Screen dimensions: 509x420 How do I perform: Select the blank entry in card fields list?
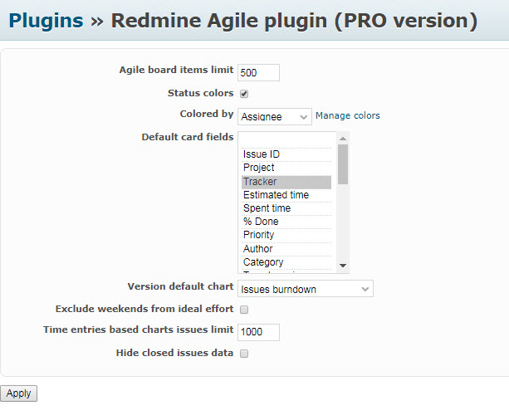click(286, 141)
